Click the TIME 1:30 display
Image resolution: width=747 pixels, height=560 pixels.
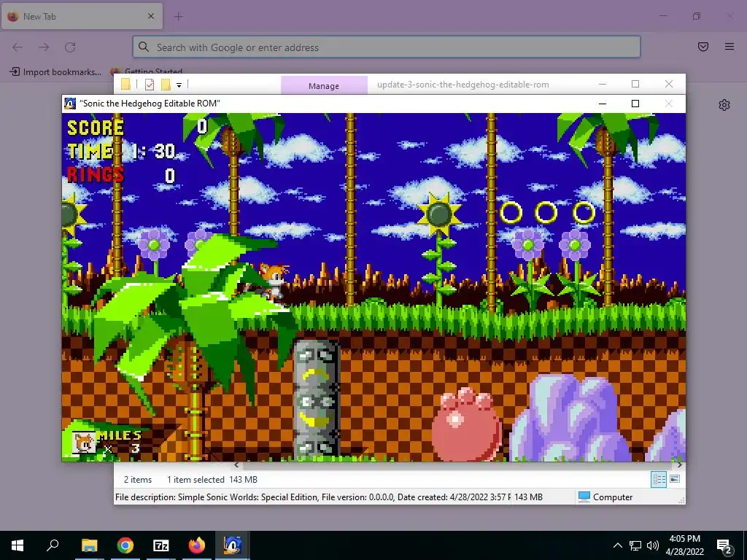tap(122, 152)
